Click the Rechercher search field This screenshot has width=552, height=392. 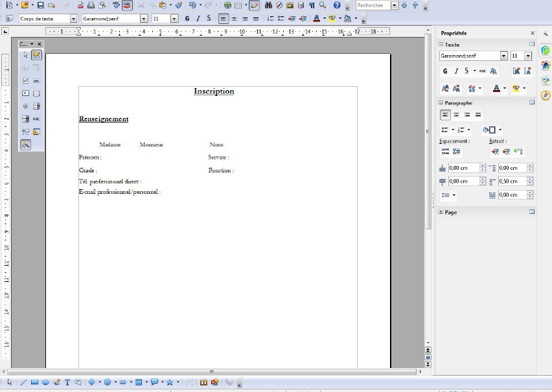[373, 5]
